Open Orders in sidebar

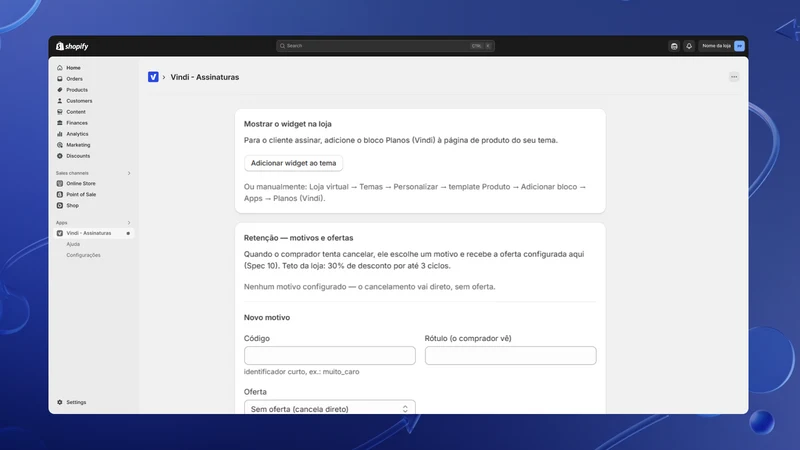coord(74,79)
